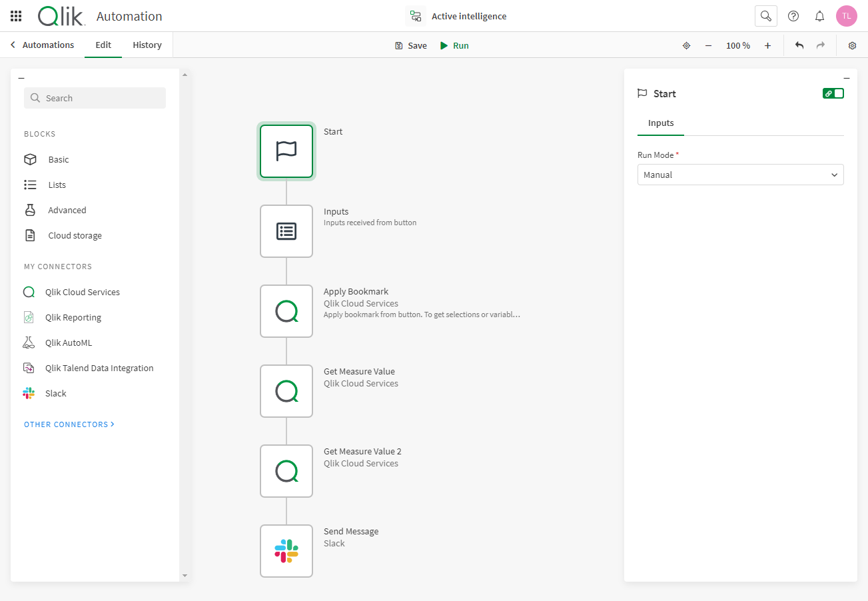
Task: Switch to the History tab
Action: click(147, 45)
